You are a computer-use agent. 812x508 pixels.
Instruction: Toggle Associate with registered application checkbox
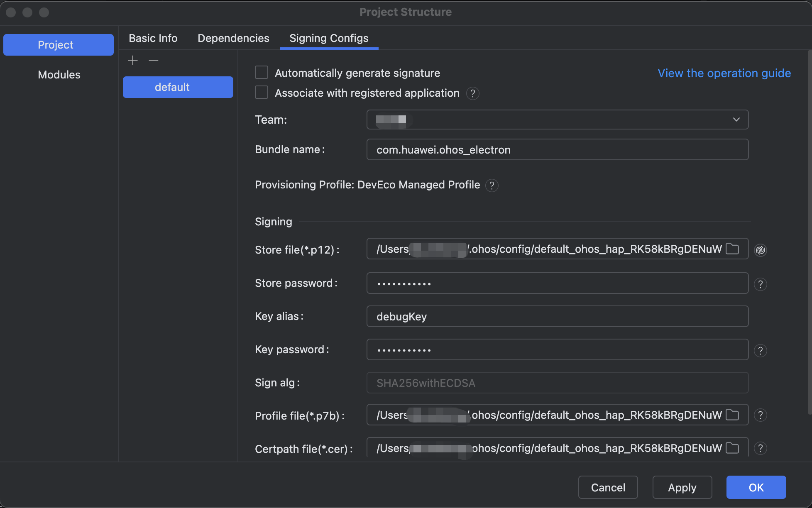[262, 93]
